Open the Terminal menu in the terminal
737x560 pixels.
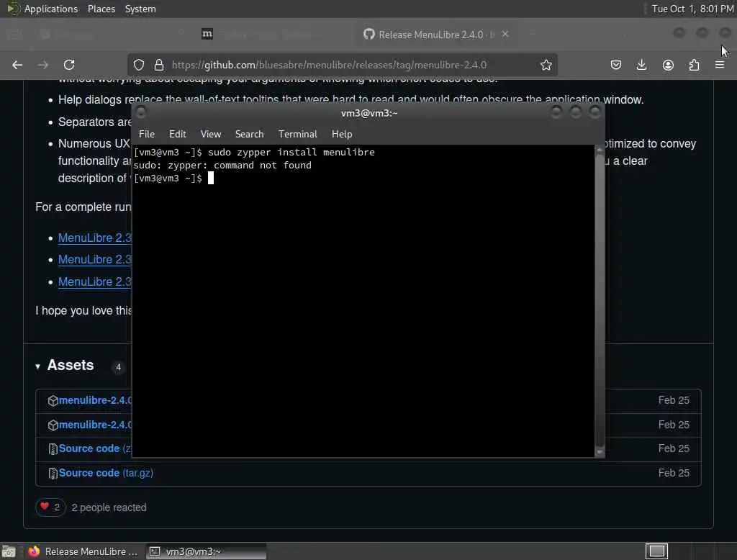tap(297, 134)
